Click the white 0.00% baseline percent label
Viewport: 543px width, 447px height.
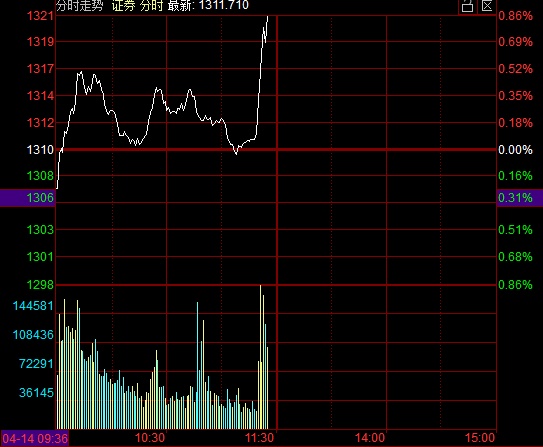pos(515,150)
